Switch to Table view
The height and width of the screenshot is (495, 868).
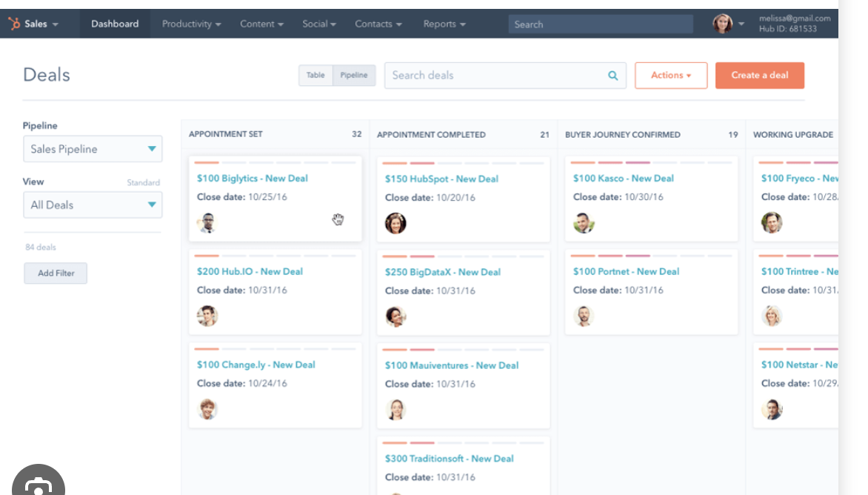click(x=316, y=75)
